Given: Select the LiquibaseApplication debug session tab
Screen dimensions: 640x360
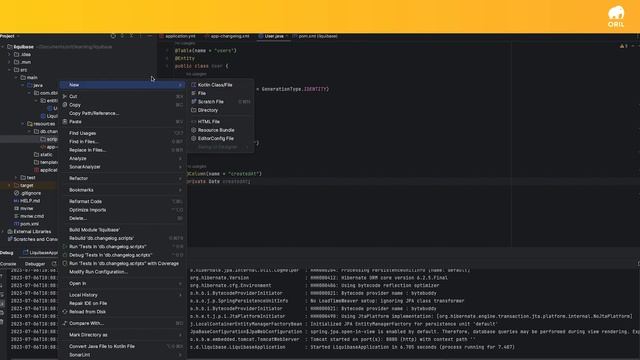Looking at the screenshot, I should (41, 253).
